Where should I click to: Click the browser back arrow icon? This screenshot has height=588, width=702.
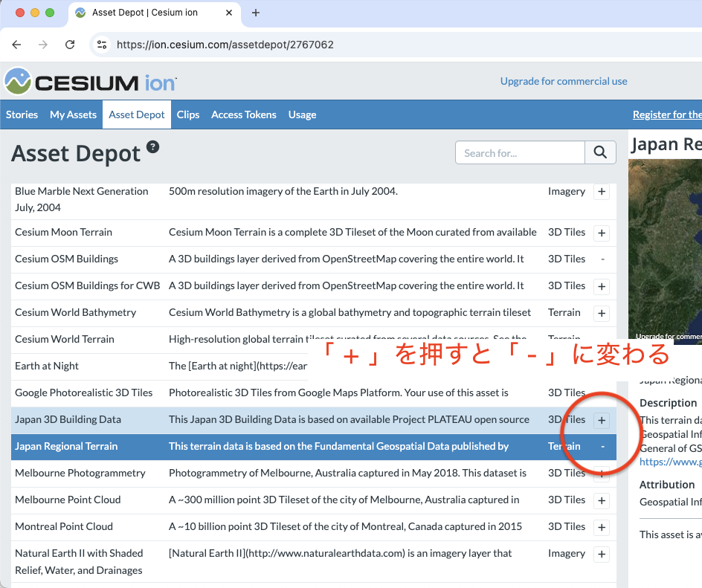(x=16, y=45)
